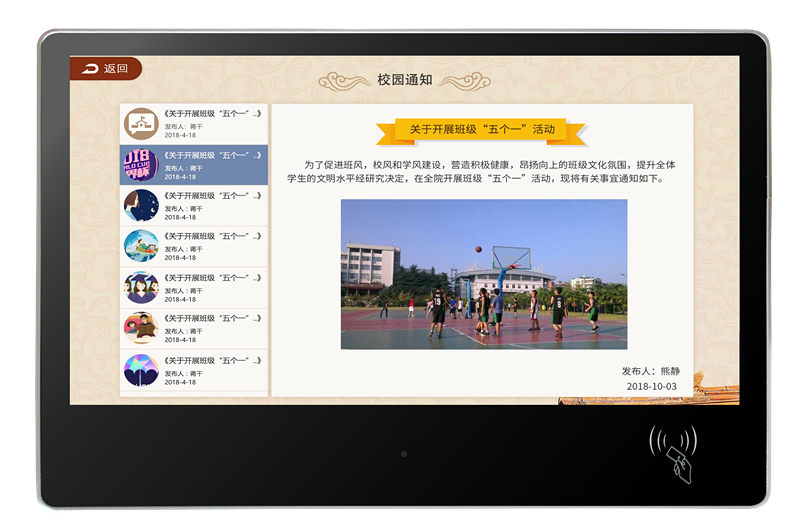Open the last notice title in list
The image size is (800, 526).
click(x=212, y=360)
